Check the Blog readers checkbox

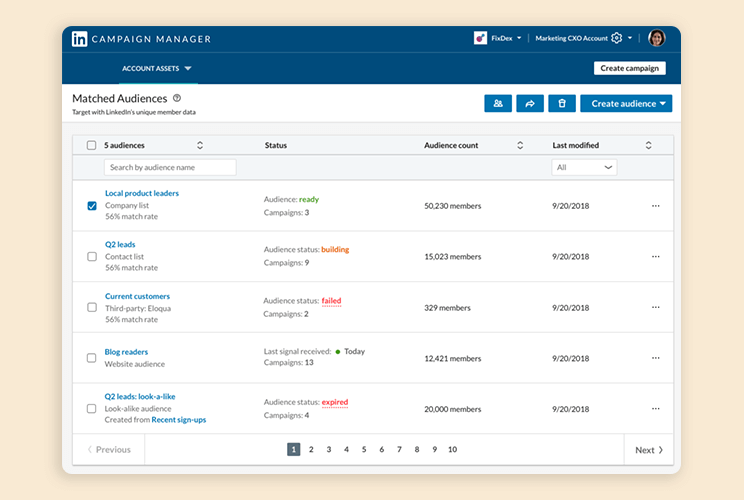click(92, 358)
